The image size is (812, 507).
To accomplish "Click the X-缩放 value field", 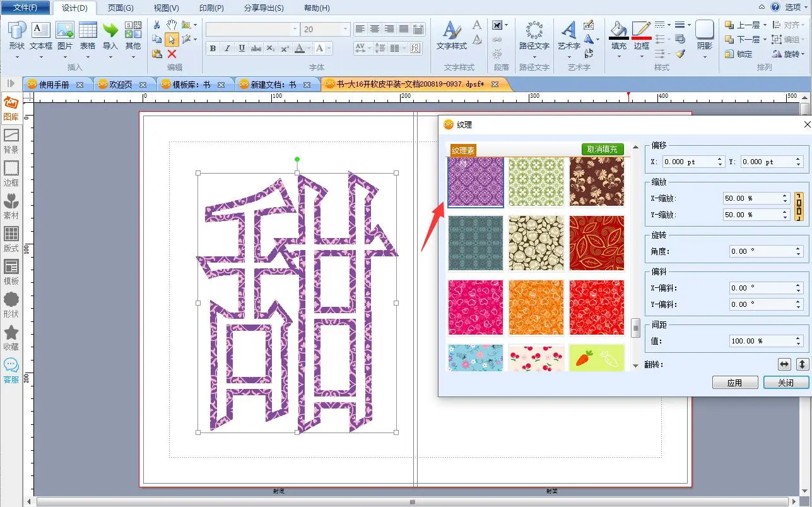I will click(x=756, y=198).
